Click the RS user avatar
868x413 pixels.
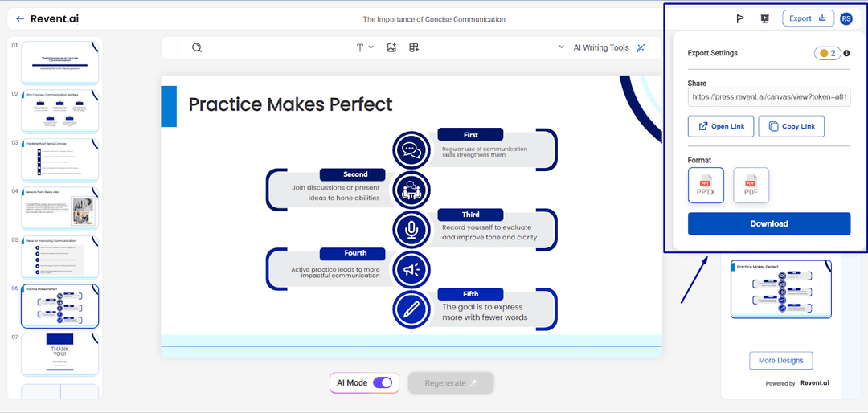click(x=846, y=18)
